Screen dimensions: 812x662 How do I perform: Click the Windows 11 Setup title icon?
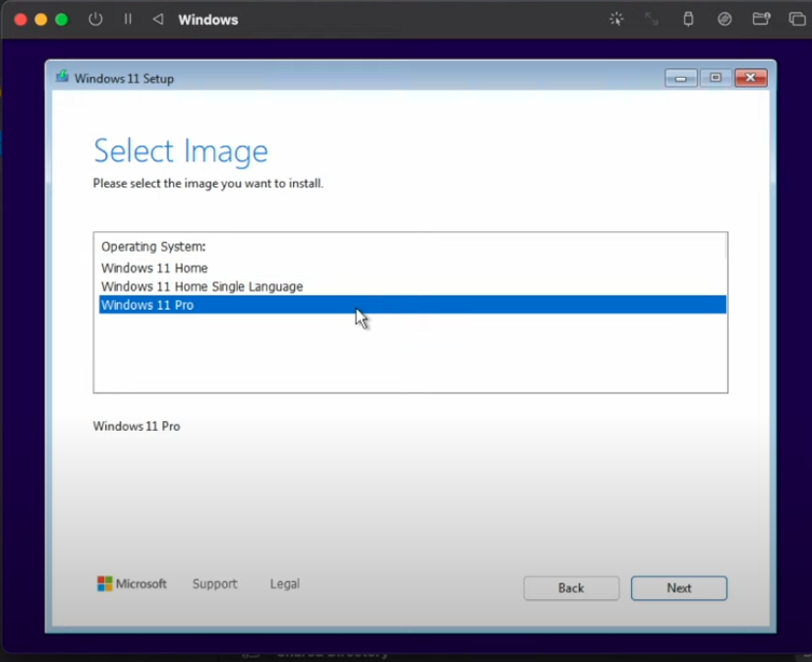click(62, 77)
